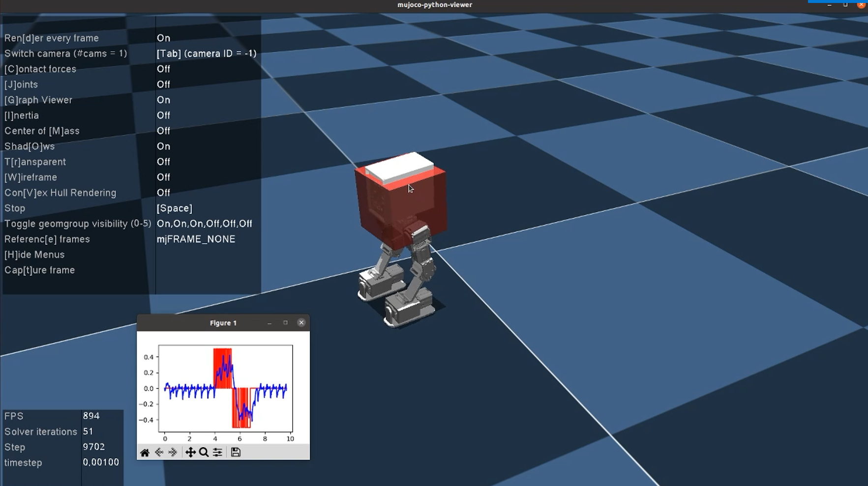Screen dimensions: 868x486
Task: Click the 'Stop' row label
Action: click(x=15, y=208)
